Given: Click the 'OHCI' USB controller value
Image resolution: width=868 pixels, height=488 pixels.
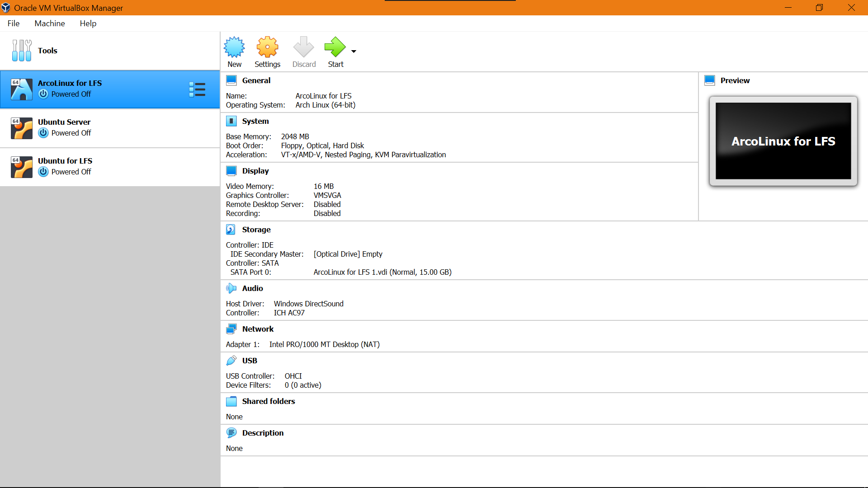Looking at the screenshot, I should (x=293, y=376).
